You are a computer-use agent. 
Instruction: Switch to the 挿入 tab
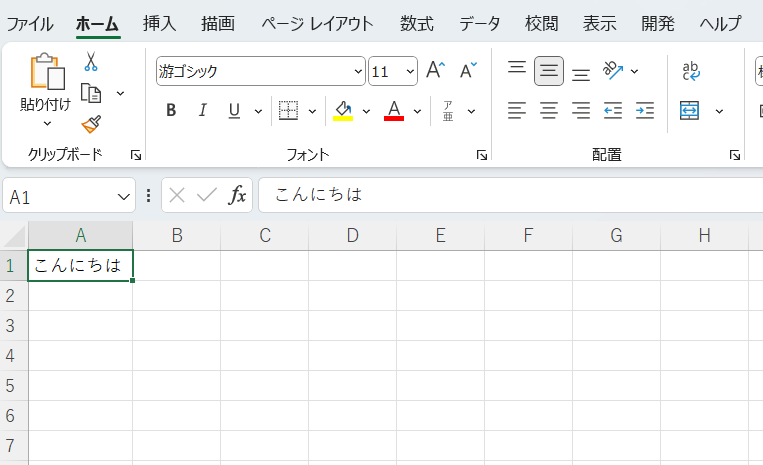click(x=160, y=23)
